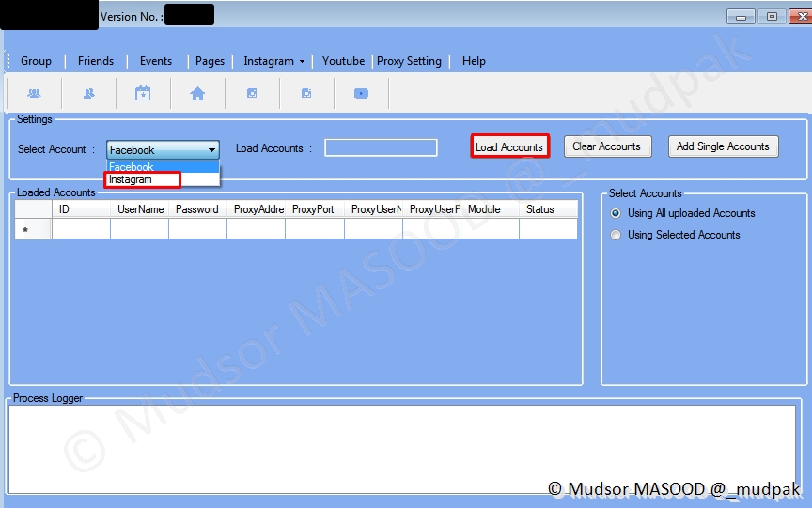Click the Load Accounts path text field

tap(381, 147)
